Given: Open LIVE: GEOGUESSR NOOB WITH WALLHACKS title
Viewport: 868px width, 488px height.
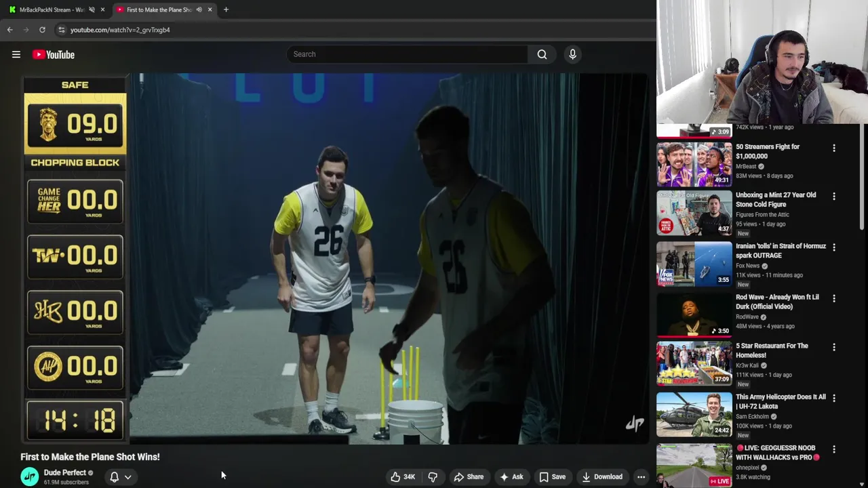Looking at the screenshot, I should (778, 453).
